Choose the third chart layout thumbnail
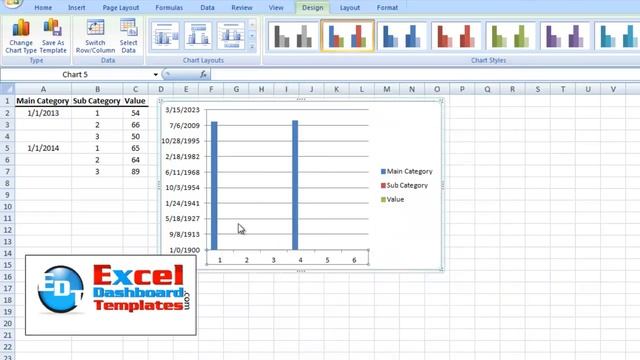 [x=231, y=36]
